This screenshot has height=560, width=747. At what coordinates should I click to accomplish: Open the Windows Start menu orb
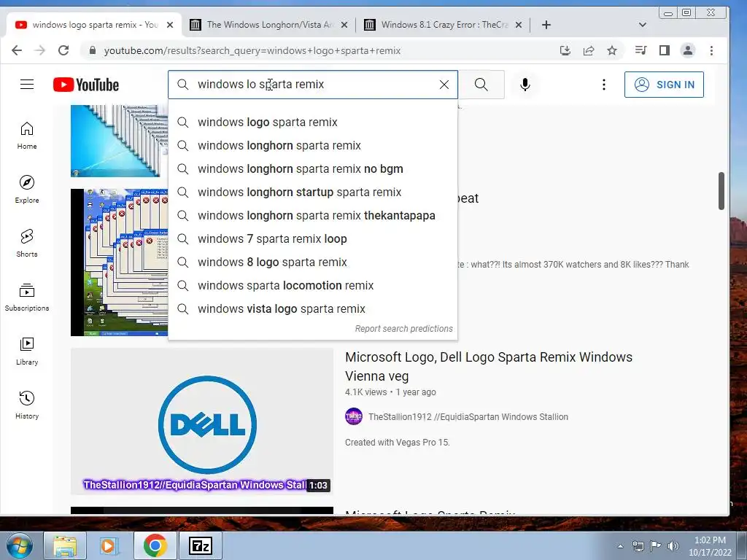[x=20, y=545]
